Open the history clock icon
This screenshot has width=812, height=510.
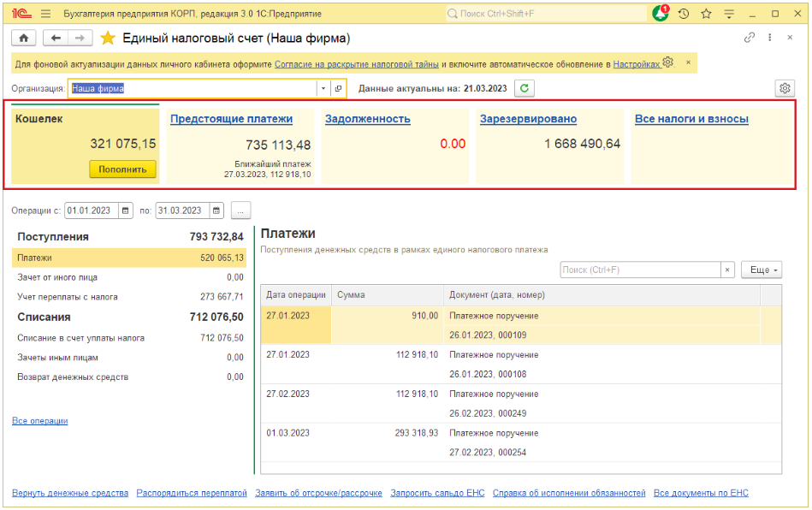[x=684, y=14]
